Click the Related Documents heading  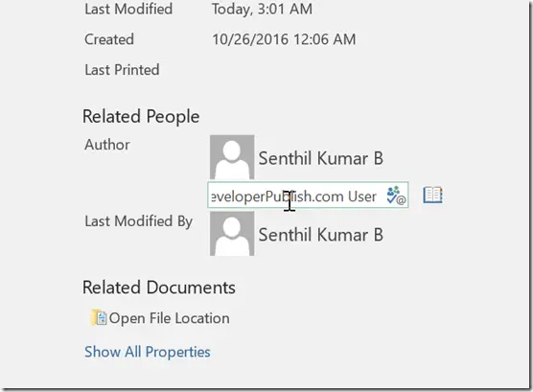(x=159, y=288)
